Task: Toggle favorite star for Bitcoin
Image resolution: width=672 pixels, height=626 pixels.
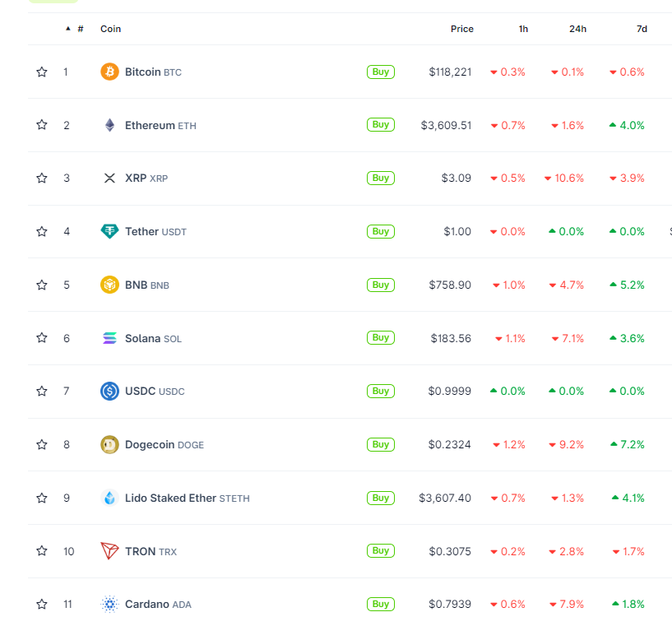Action: coord(42,72)
